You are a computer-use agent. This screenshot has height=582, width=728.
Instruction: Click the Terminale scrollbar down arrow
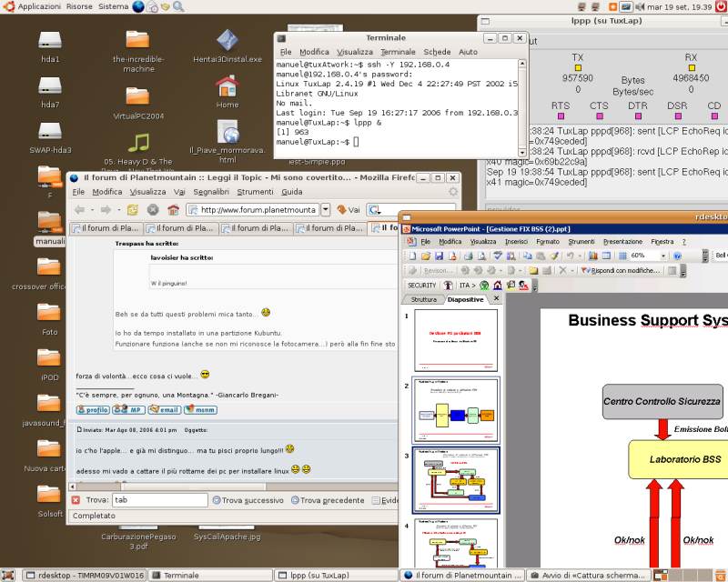coord(521,153)
